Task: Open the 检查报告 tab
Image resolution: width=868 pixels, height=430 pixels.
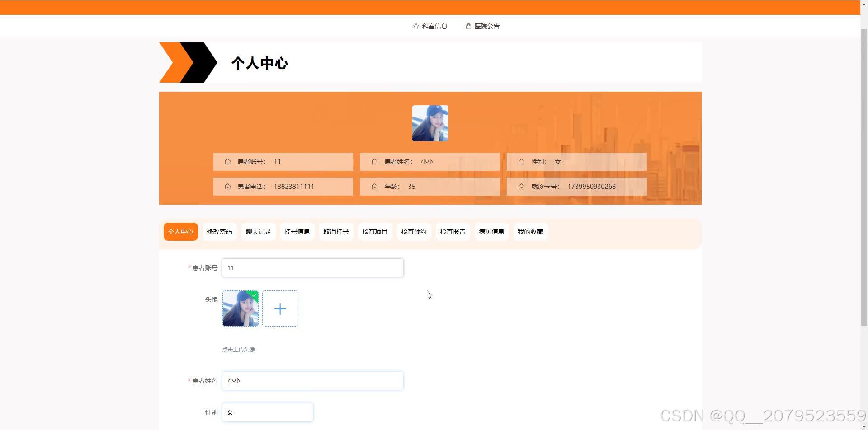Action: pyautogui.click(x=453, y=231)
